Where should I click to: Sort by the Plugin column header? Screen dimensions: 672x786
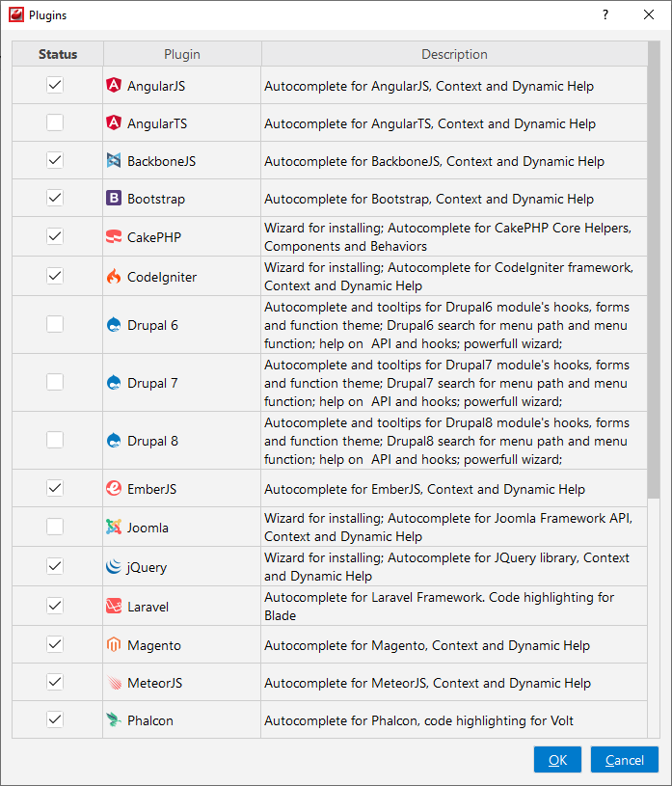[182, 54]
